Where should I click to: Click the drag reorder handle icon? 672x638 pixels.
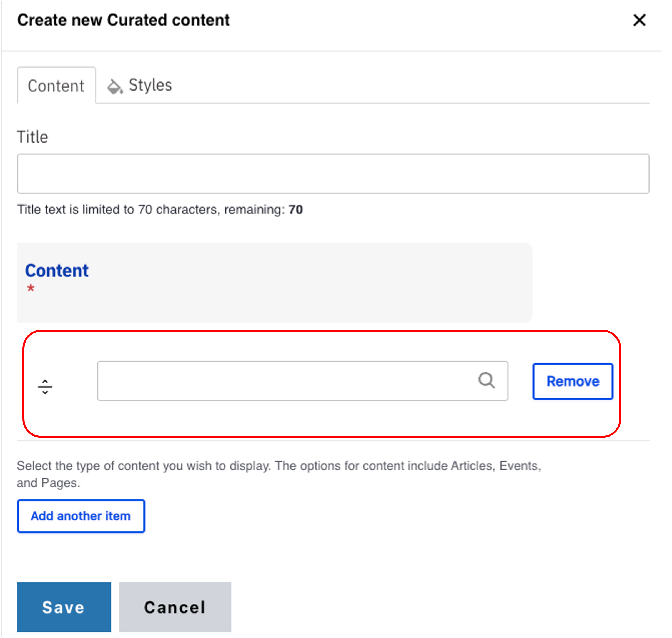click(x=45, y=387)
